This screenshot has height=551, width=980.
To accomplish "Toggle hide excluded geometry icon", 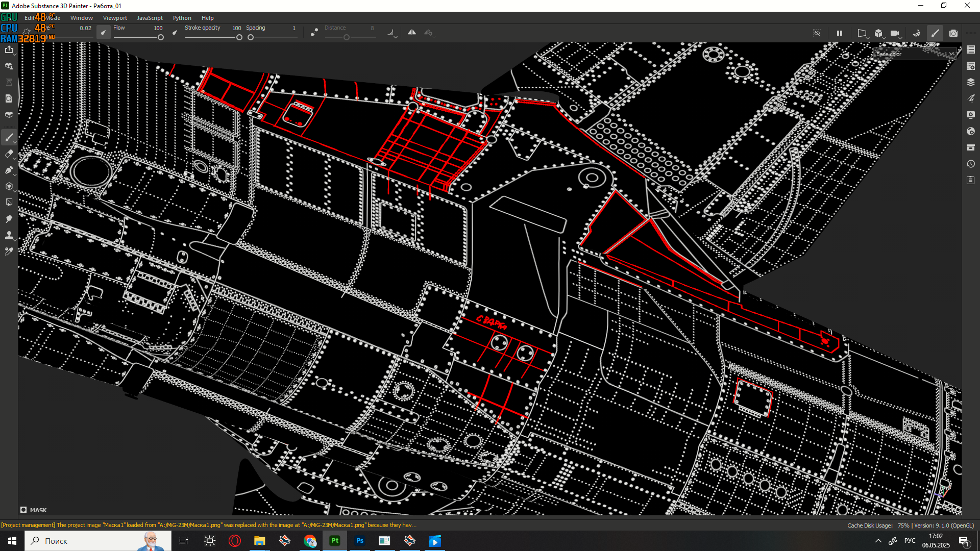I will [x=817, y=33].
